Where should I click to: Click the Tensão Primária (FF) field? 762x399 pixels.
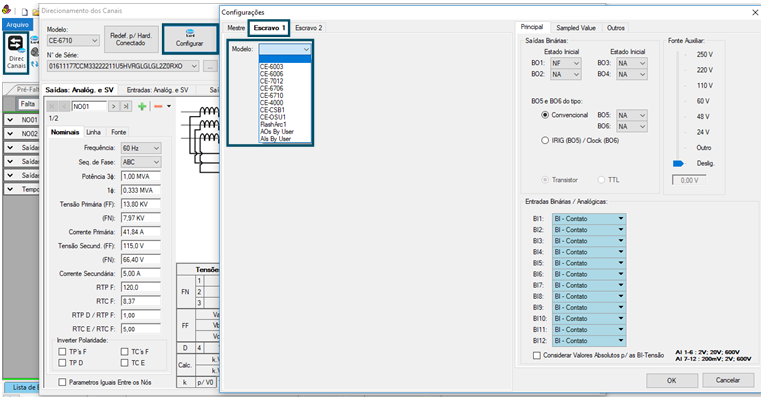pyautogui.click(x=141, y=204)
